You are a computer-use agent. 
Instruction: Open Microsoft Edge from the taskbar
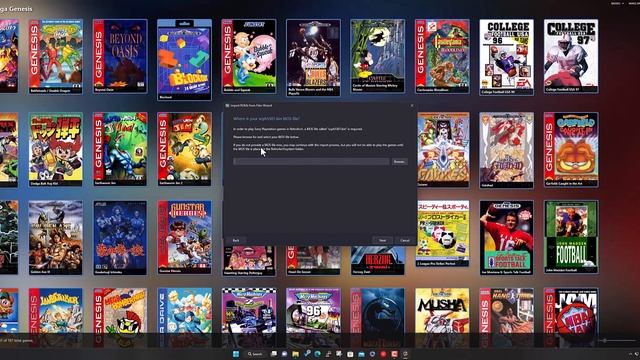click(318, 354)
